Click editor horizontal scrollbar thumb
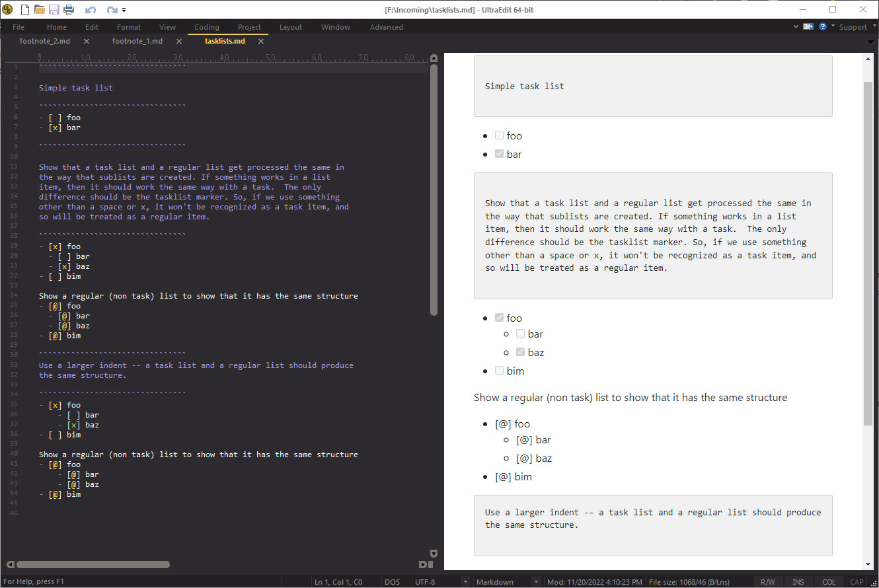879x588 pixels. click(x=93, y=565)
